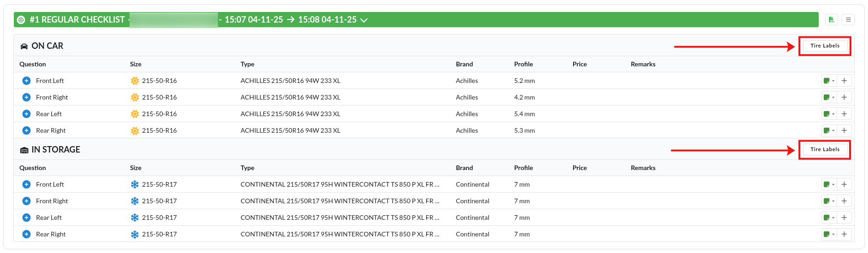Screen dimensions: 868x253
Task: Click winter snowflake icon for Rear Left
Action: pos(135,218)
